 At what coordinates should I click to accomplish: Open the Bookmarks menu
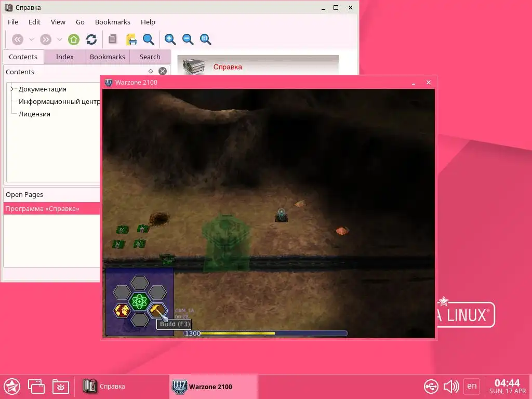pos(113,22)
